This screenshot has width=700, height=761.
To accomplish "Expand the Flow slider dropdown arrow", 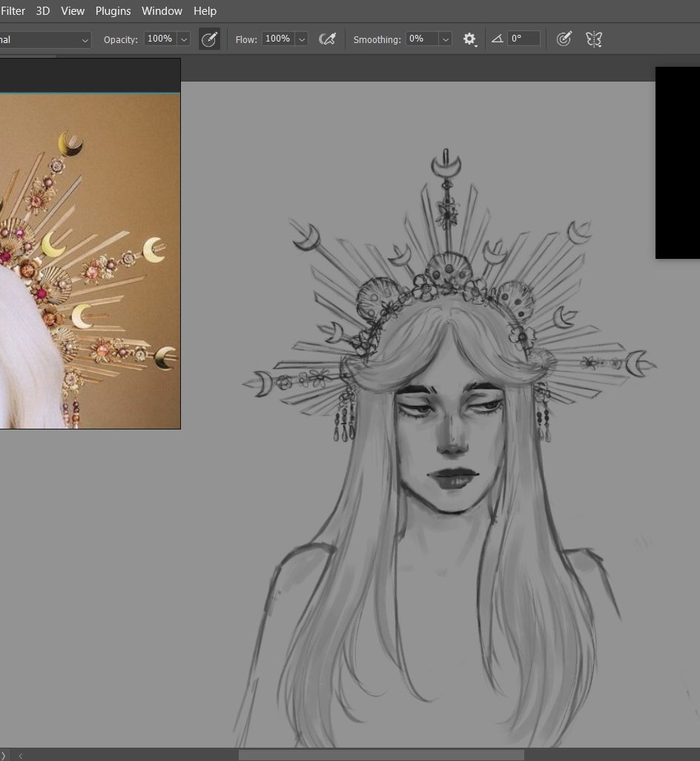I will click(x=302, y=39).
